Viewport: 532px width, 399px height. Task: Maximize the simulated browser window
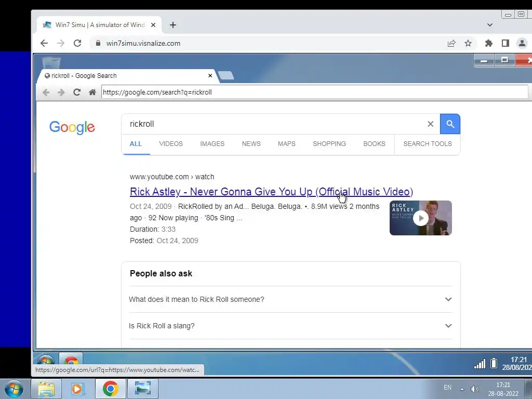point(505,61)
